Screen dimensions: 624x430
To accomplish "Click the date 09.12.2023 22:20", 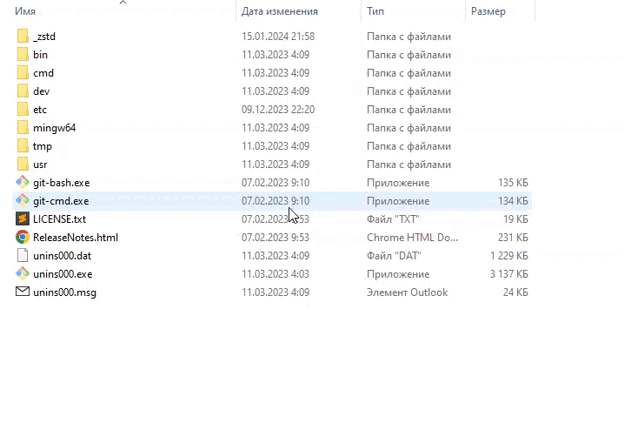I will coord(278,110).
